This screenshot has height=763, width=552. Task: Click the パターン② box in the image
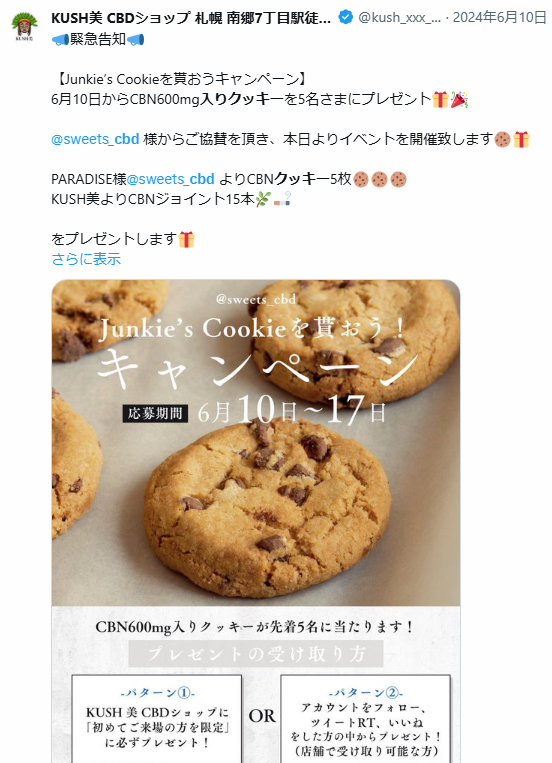tap(365, 719)
